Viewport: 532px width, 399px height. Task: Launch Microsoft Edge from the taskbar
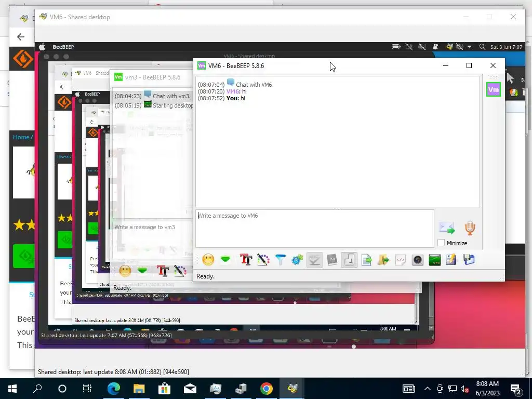(x=113, y=389)
